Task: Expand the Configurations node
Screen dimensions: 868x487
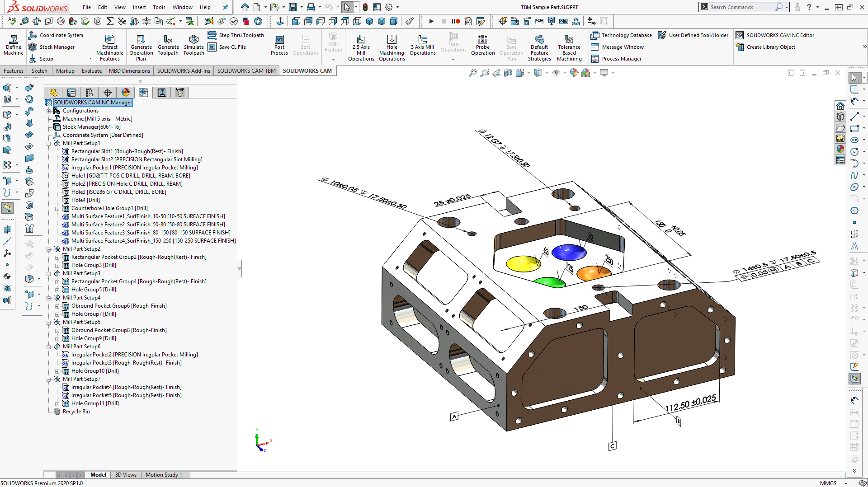Action: [48, 111]
